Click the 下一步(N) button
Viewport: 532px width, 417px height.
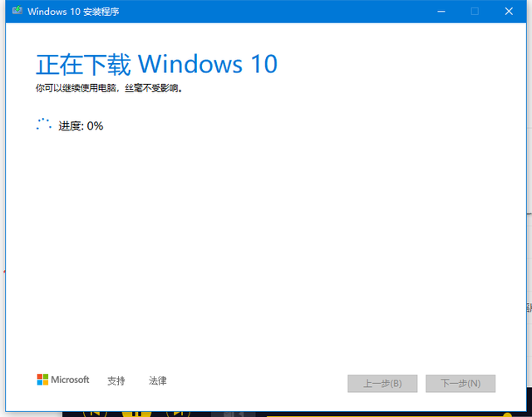point(461,384)
